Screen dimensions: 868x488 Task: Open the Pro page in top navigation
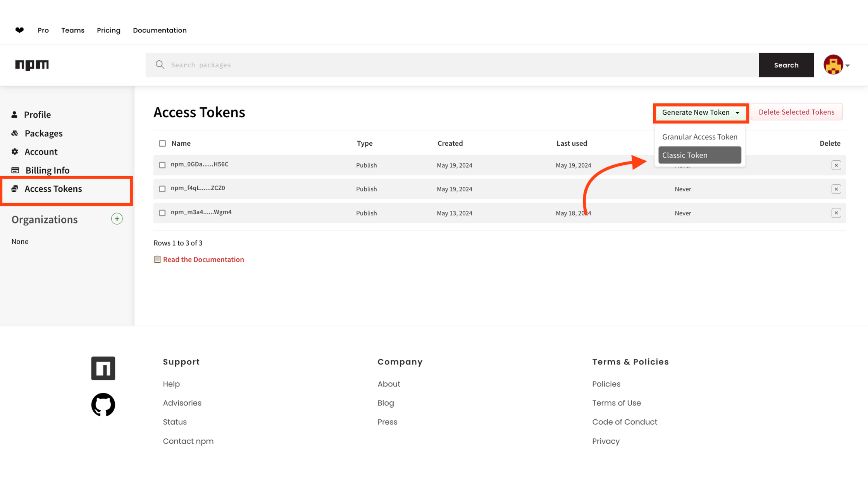click(43, 30)
